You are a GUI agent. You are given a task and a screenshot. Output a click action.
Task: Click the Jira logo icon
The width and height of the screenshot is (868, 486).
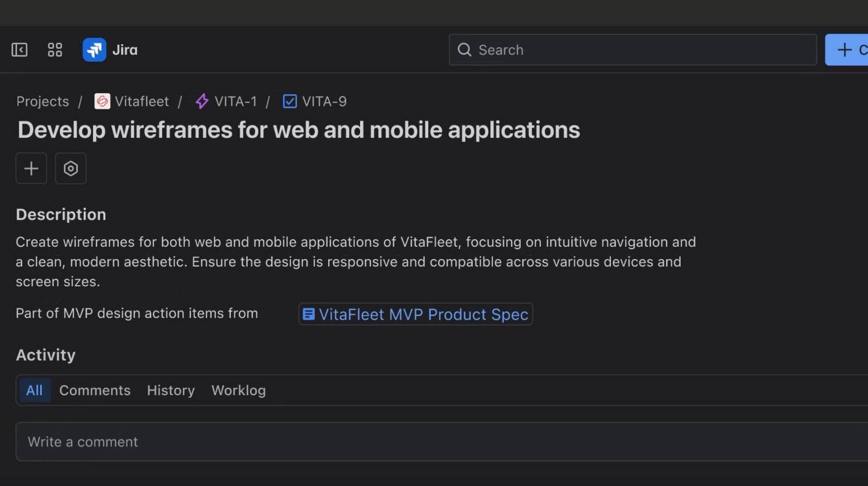(94, 50)
